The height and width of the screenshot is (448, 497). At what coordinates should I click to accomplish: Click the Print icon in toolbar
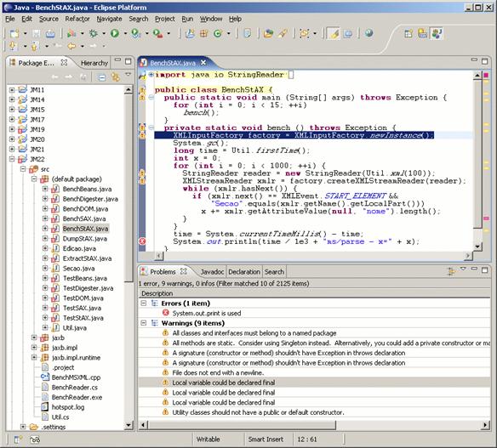50,33
